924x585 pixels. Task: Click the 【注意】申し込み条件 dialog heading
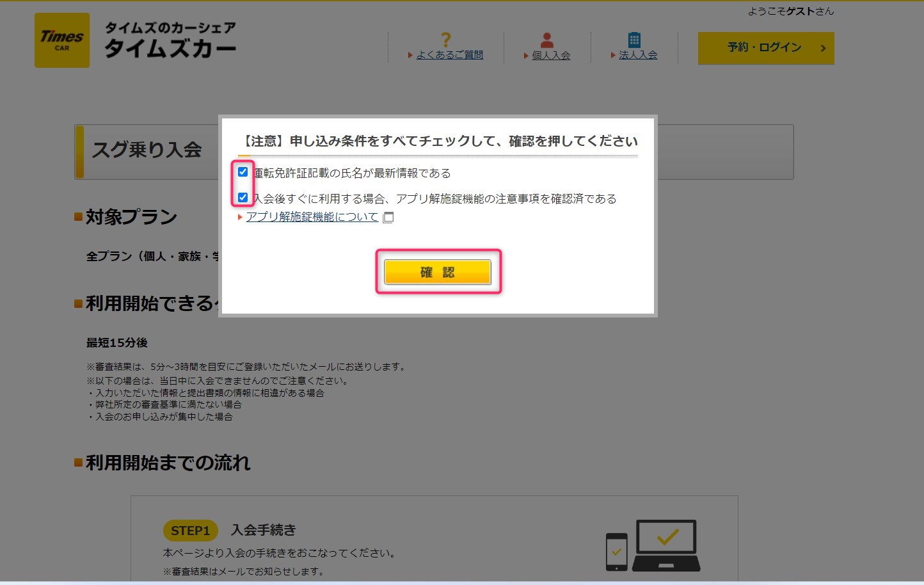pyautogui.click(x=438, y=141)
